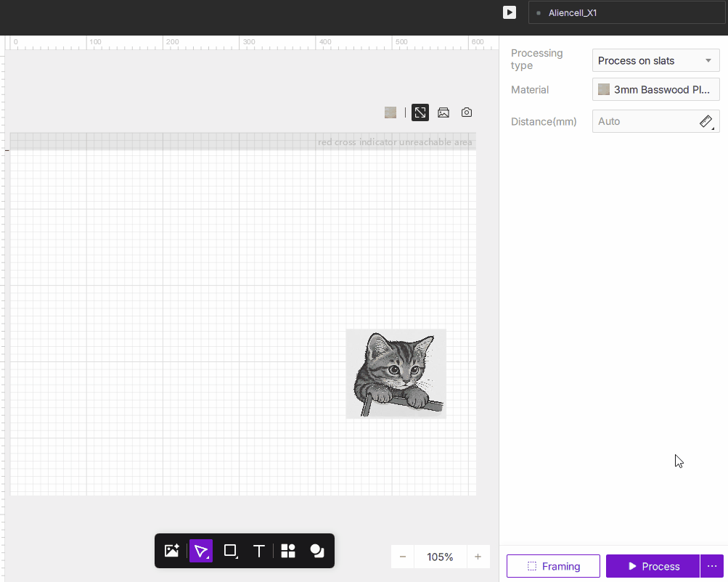Click the play icon beside device name
This screenshot has height=582, width=728.
510,12
